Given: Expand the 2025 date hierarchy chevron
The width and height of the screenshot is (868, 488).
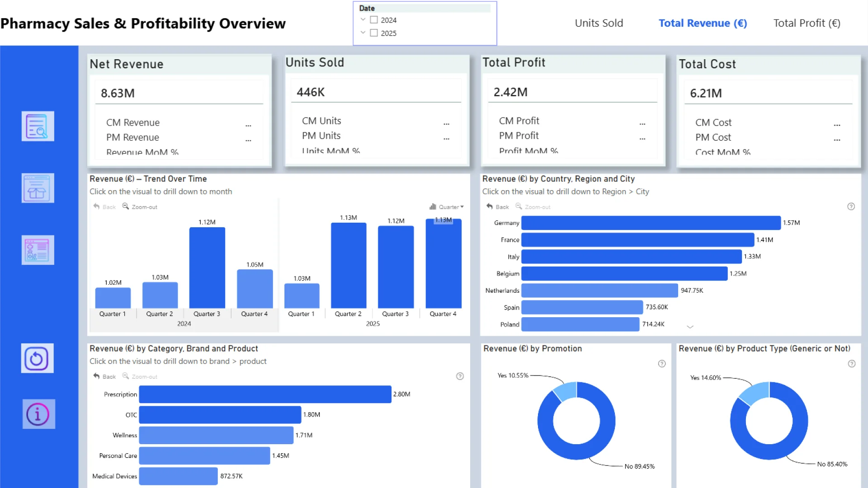Looking at the screenshot, I should [363, 33].
